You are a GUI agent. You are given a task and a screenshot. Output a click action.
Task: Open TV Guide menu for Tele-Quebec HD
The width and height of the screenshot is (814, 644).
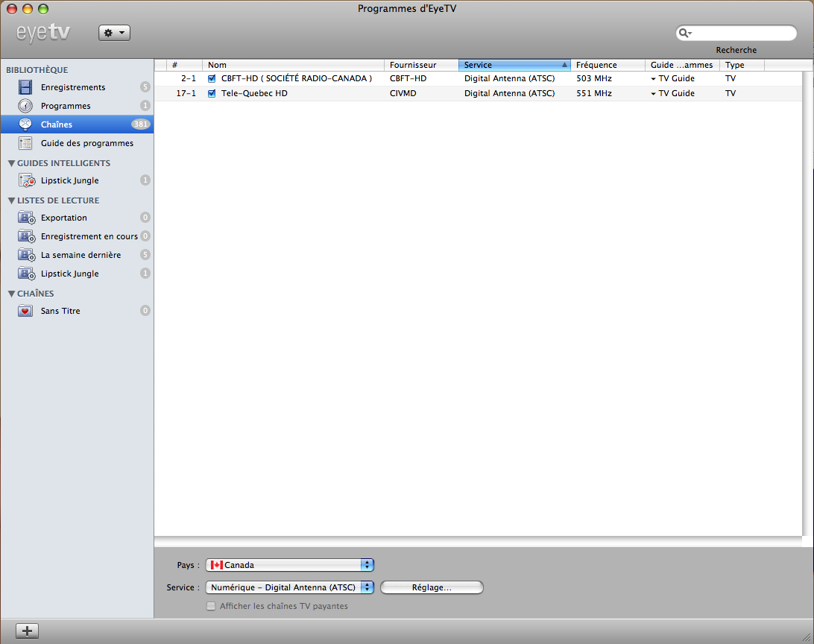pyautogui.click(x=673, y=93)
